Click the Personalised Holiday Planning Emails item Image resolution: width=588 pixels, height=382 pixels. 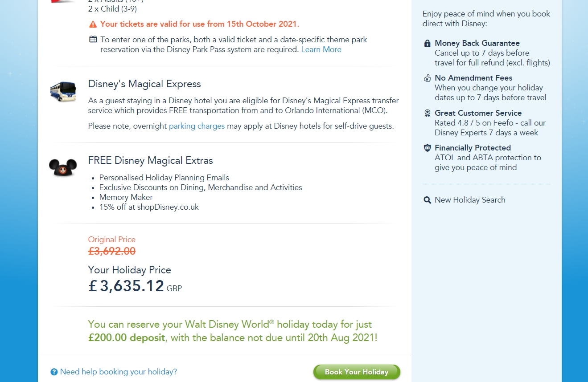tap(164, 178)
